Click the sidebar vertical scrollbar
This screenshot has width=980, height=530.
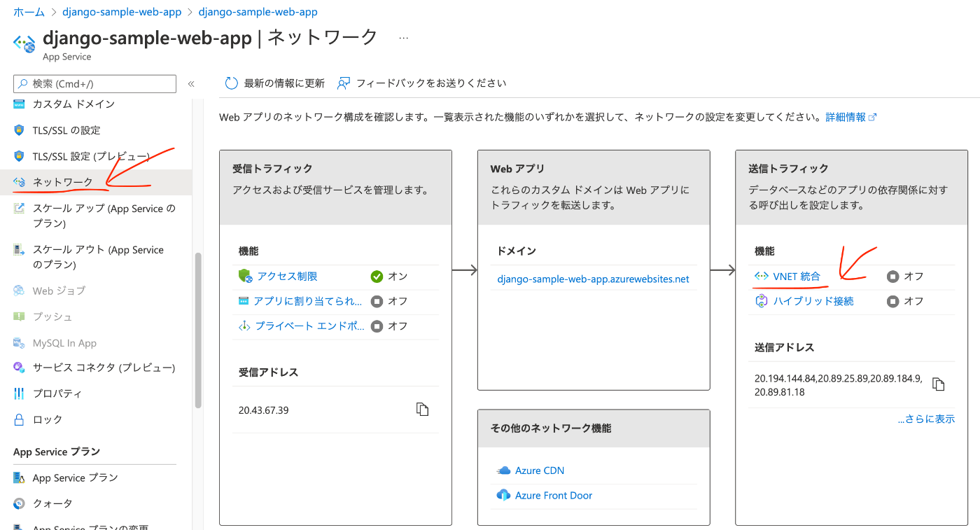198,329
